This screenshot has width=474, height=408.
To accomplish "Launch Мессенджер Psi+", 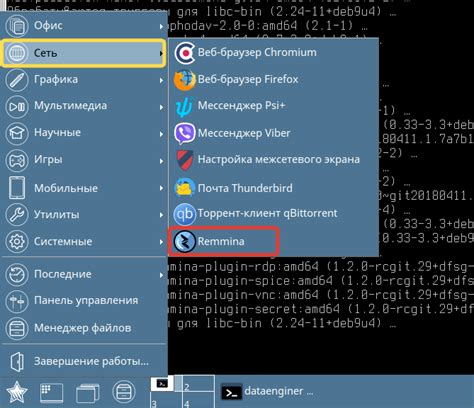I will [274, 107].
